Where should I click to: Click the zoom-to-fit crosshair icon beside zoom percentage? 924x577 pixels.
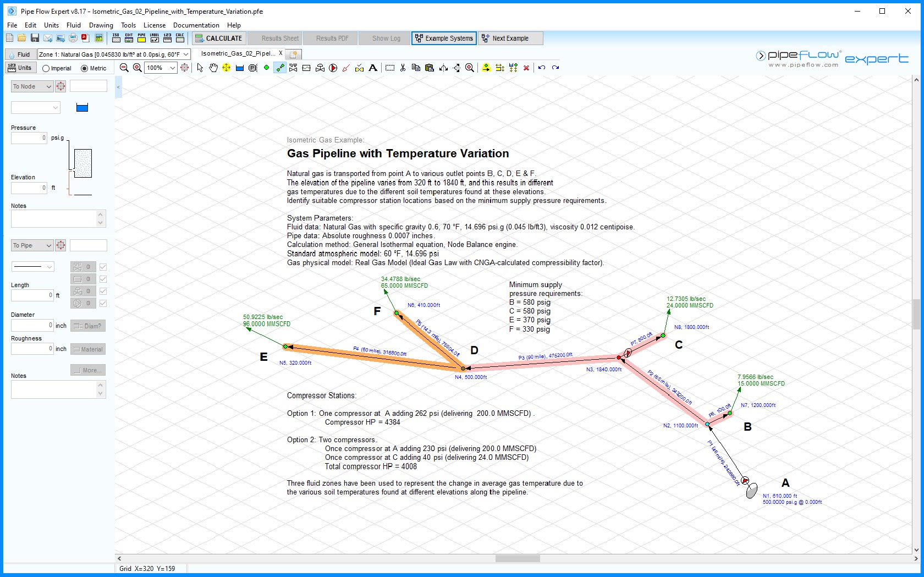(185, 68)
